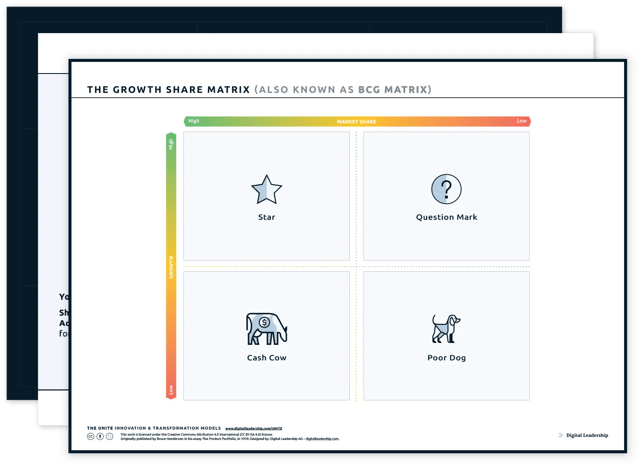
Task: Click "High" on the growth bar
Action: pos(171,144)
